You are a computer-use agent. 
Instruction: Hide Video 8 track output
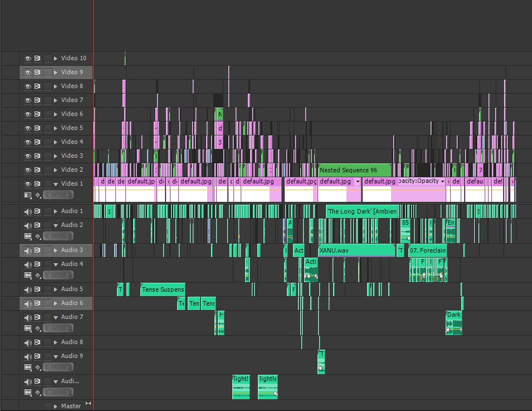click(x=28, y=86)
